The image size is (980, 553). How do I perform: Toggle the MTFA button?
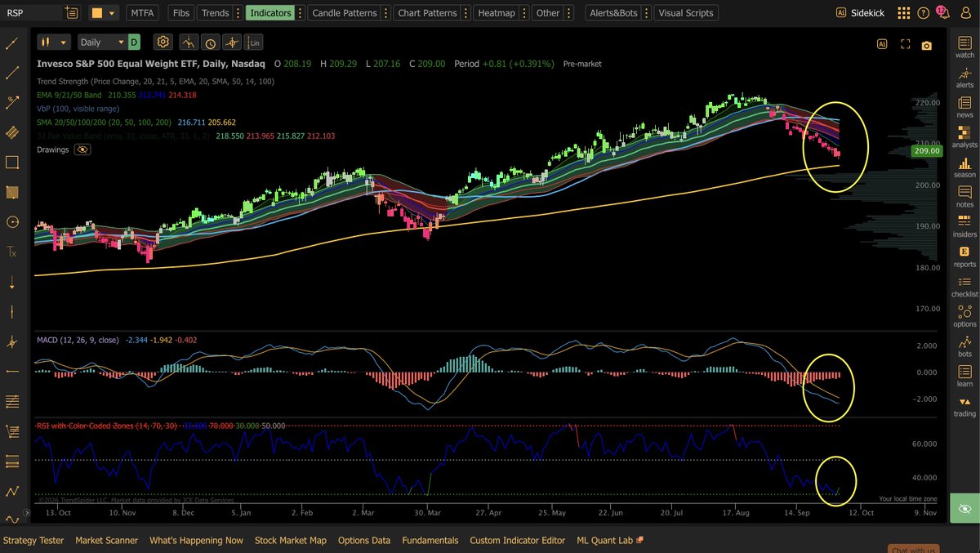tap(143, 13)
